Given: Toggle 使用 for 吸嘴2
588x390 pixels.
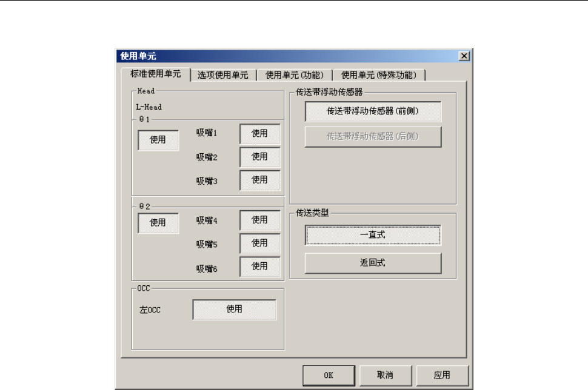Looking at the screenshot, I should click(260, 157).
